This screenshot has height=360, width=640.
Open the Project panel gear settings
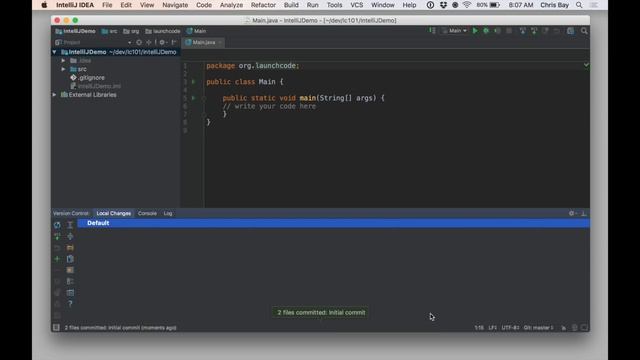point(162,42)
